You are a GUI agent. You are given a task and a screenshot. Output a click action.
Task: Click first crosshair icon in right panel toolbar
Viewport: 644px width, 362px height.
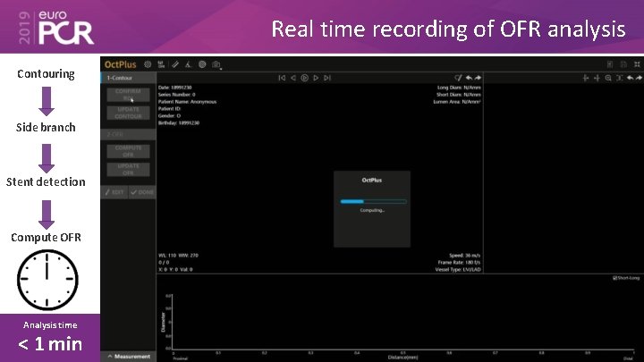586,78
